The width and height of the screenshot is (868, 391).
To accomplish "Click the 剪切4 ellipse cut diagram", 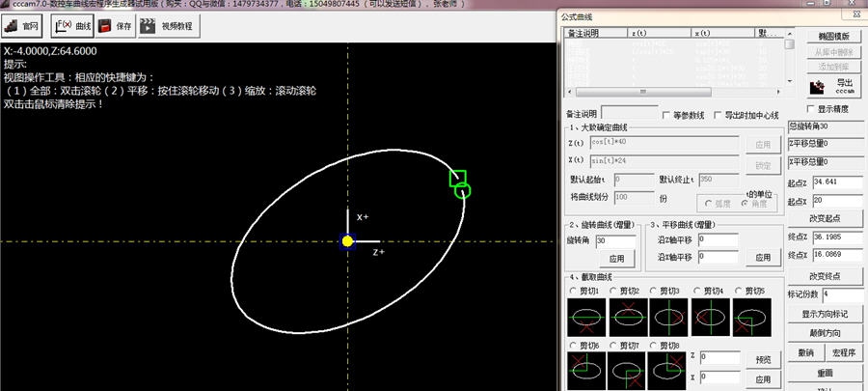I will pos(710,318).
